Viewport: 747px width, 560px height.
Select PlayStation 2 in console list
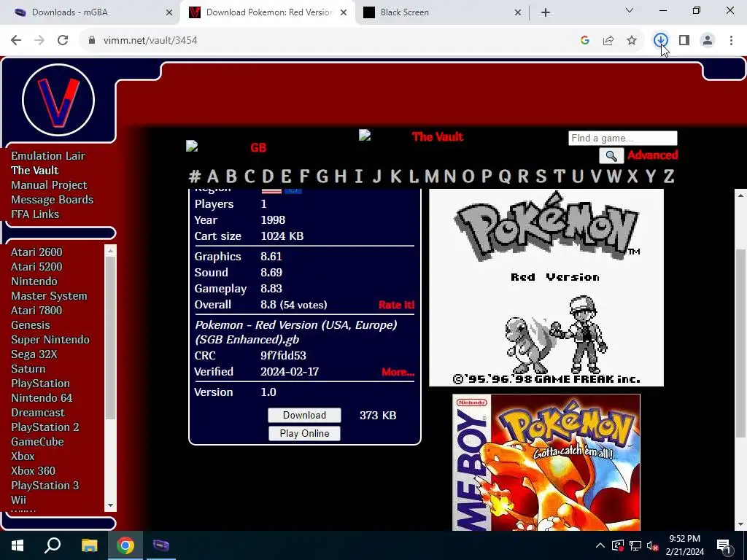(45, 427)
